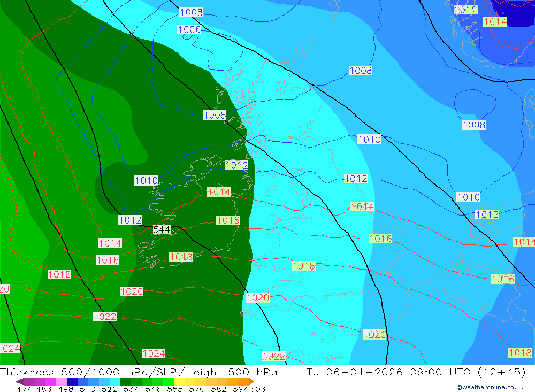Pick the bright yellow legend swatch
The height and width of the screenshot is (392, 535).
pos(179,381)
